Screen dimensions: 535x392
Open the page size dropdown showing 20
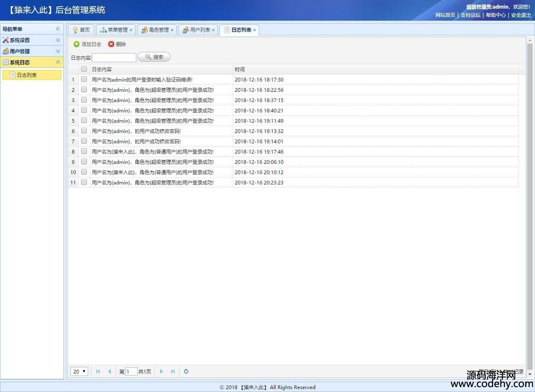pos(79,371)
